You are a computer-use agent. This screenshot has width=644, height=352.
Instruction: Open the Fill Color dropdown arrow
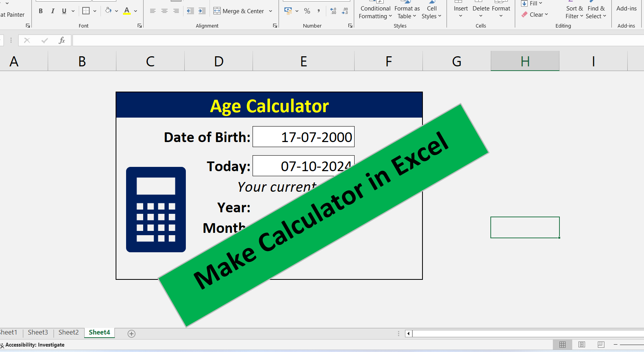(x=116, y=11)
